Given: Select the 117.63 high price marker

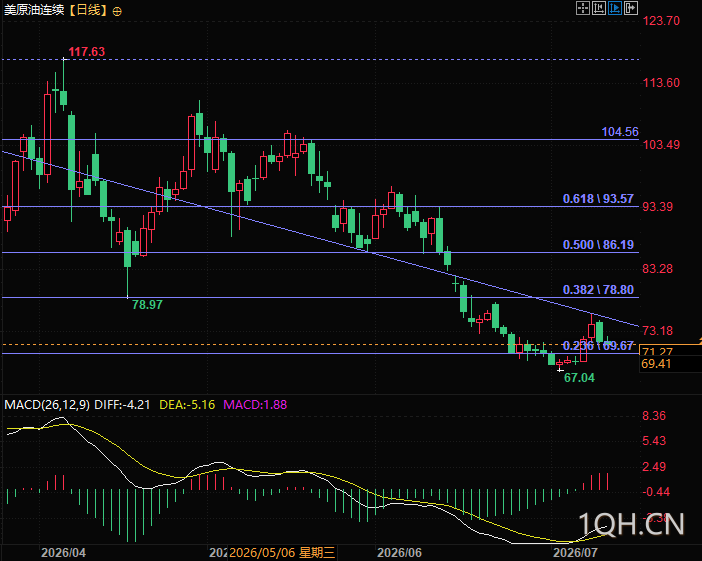Looking at the screenshot, I should click(86, 51).
